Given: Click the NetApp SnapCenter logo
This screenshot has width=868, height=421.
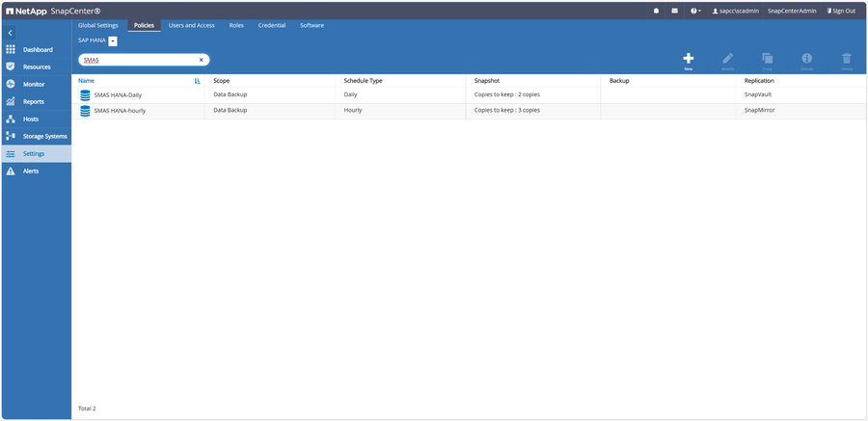Looking at the screenshot, I should 53,11.
